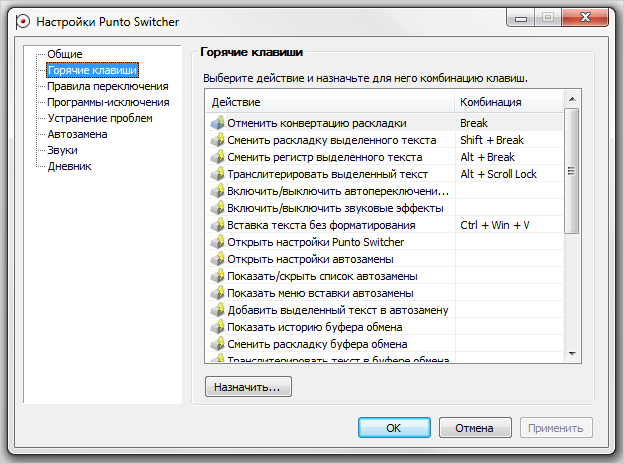Open the "Дневник" section

[x=69, y=166]
